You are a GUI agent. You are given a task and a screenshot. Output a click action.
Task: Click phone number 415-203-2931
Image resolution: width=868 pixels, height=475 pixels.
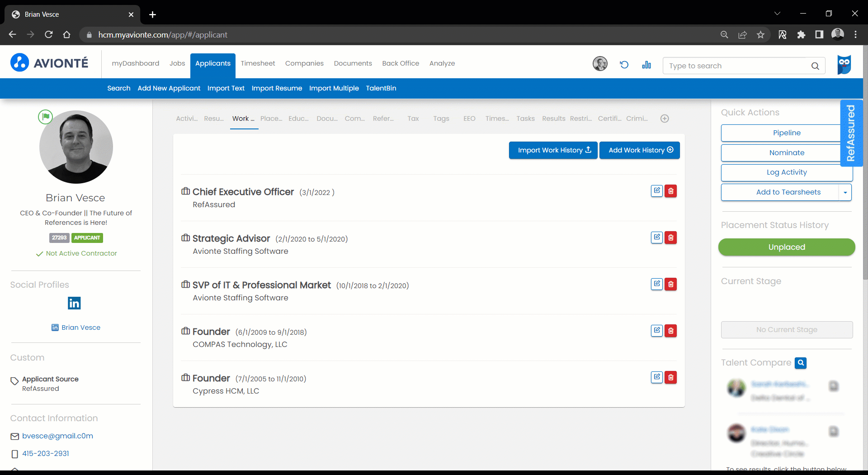(x=46, y=453)
